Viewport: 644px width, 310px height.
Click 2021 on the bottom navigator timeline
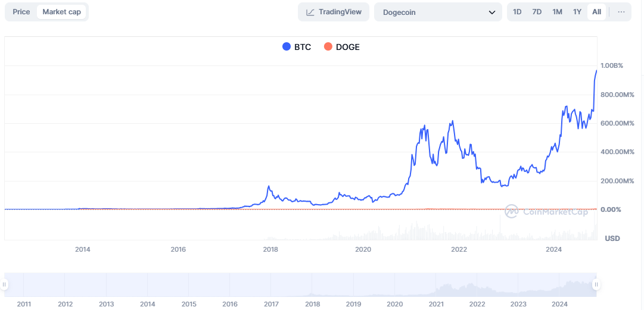436,304
